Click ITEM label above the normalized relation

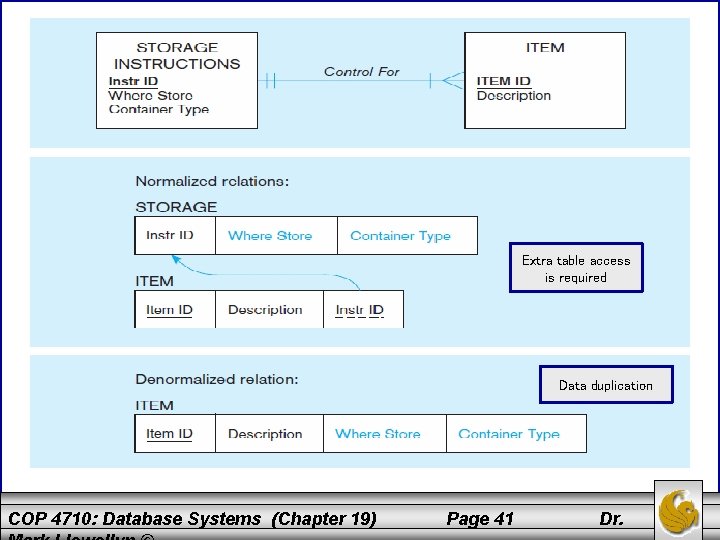pyautogui.click(x=154, y=281)
